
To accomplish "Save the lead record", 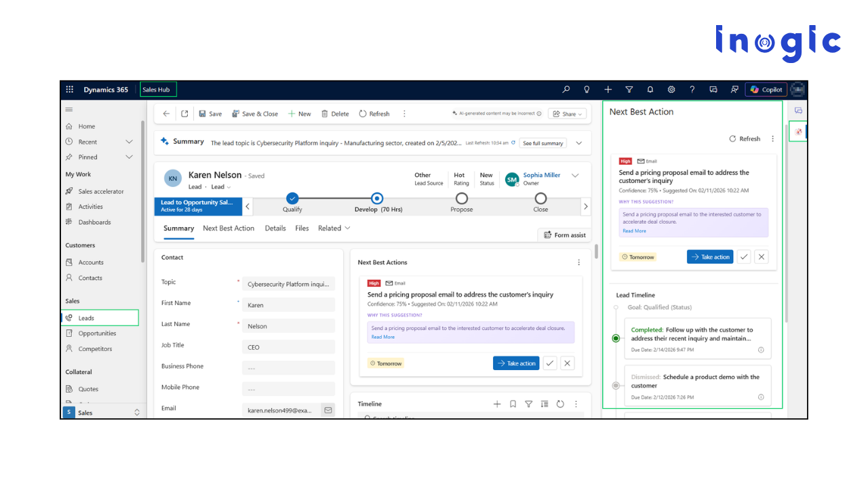I will tap(210, 114).
